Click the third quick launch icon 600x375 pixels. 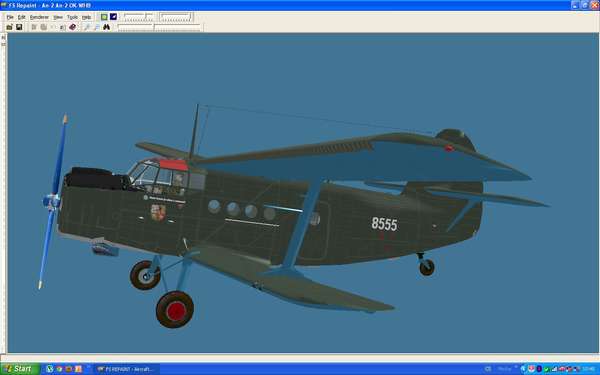point(69,369)
